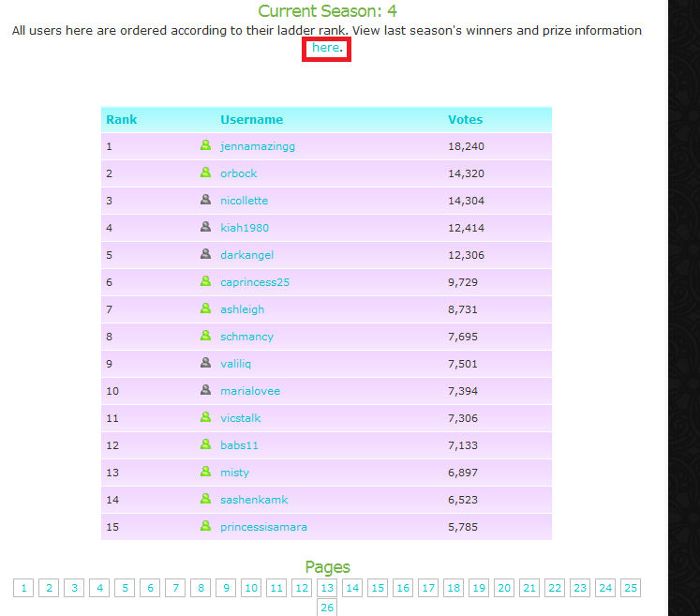Click the user icon beside vicstalk

[205, 417]
